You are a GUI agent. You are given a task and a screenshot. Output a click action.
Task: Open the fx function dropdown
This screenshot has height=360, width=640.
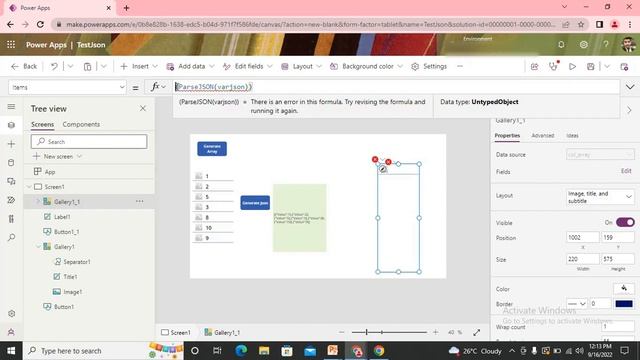click(x=158, y=87)
